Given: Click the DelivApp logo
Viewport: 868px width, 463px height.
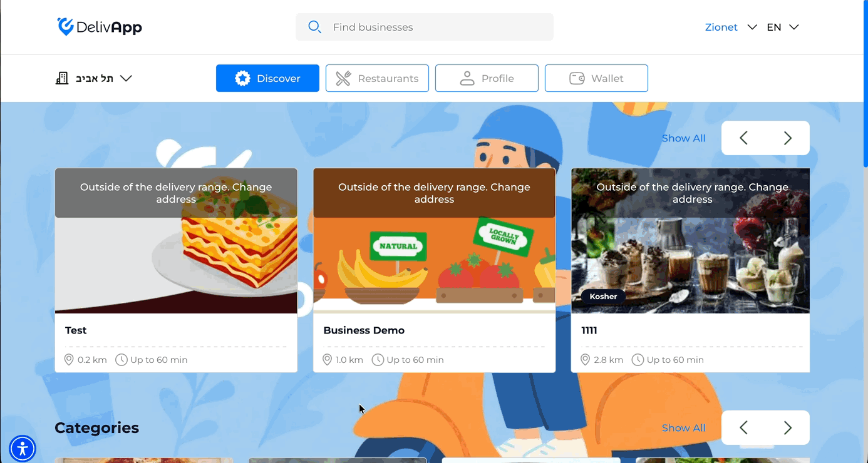Looking at the screenshot, I should pyautogui.click(x=100, y=27).
